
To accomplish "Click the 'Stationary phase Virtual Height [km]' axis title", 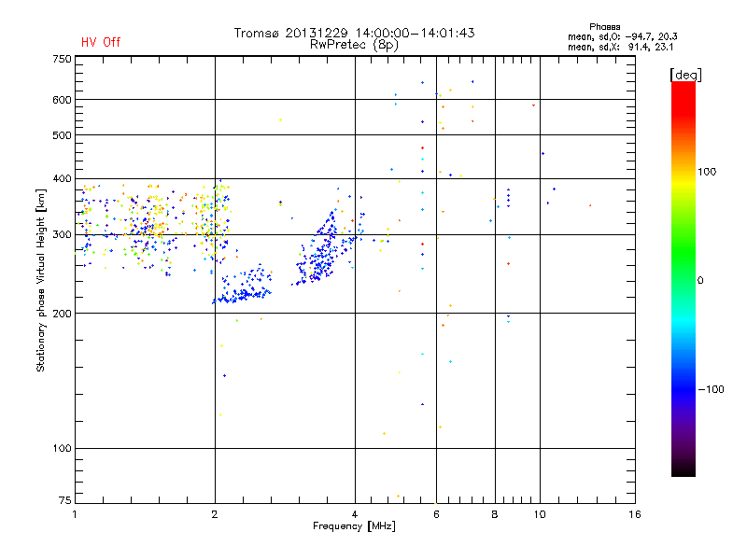I will click(41, 281).
